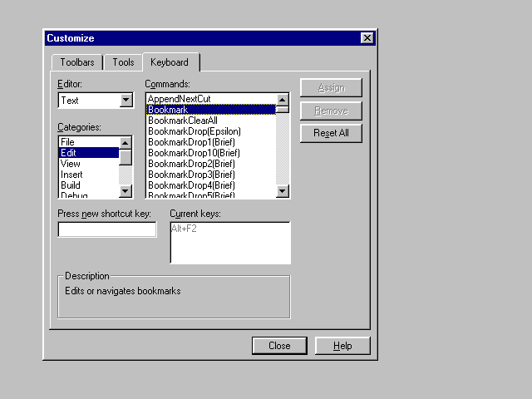Select the Build category
Screen dimensions: 532x399
(x=71, y=185)
